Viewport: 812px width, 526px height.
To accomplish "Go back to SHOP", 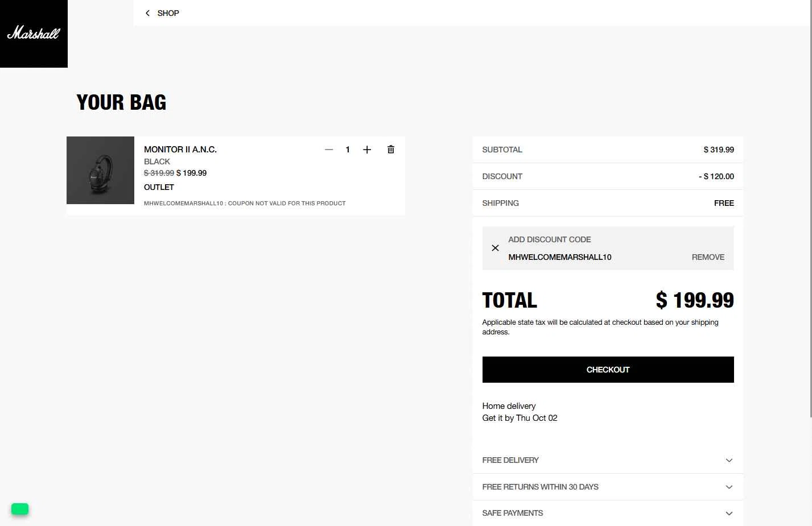I will point(168,13).
